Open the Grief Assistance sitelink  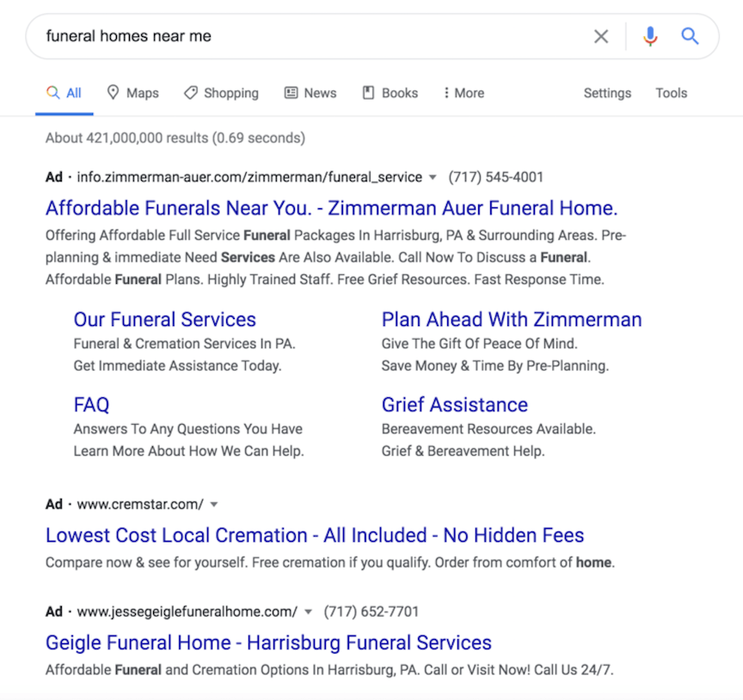click(454, 405)
